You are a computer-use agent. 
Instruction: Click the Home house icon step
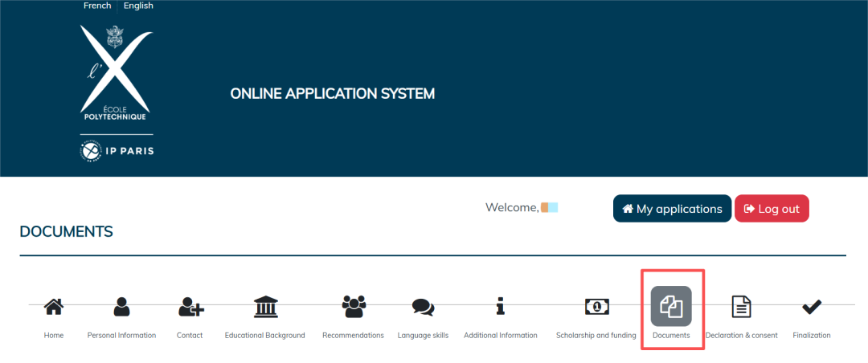(x=54, y=306)
